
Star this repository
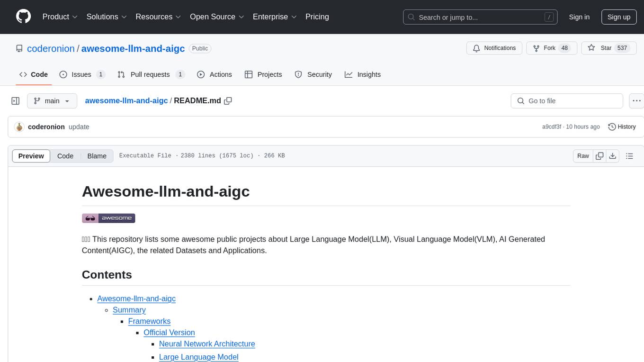pos(608,48)
